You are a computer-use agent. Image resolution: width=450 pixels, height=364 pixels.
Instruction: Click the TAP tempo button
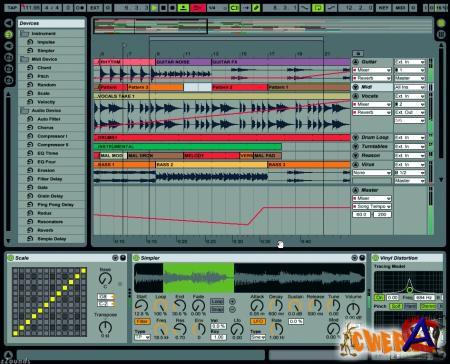[x=12, y=7]
